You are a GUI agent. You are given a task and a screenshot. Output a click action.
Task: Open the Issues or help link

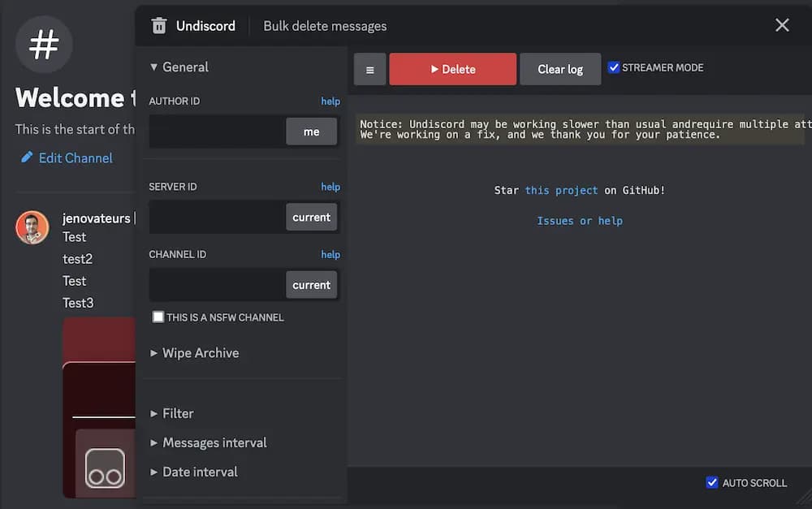point(580,221)
